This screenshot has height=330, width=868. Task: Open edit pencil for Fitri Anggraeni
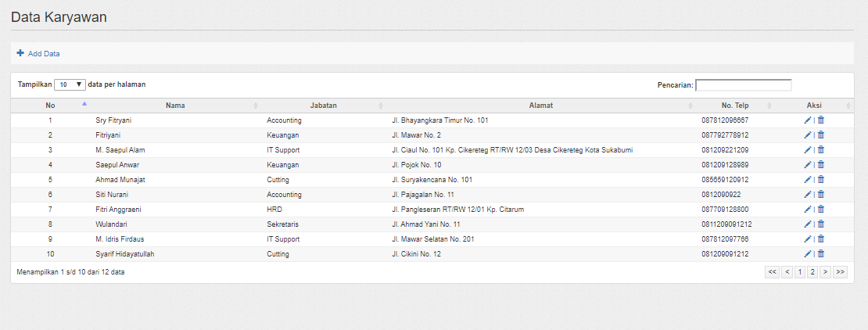pyautogui.click(x=808, y=209)
